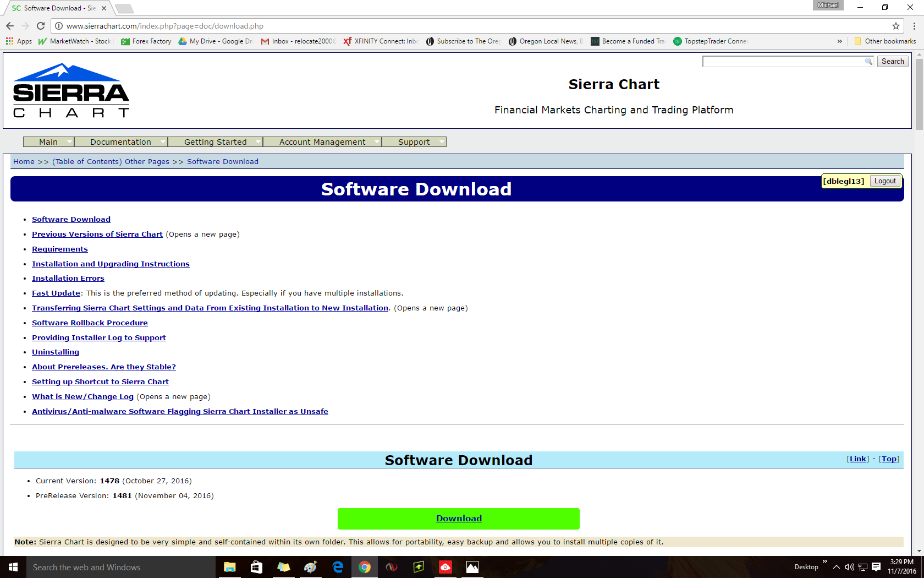This screenshot has width=924, height=578.
Task: Close the Software Download browser tab
Action: click(x=104, y=8)
